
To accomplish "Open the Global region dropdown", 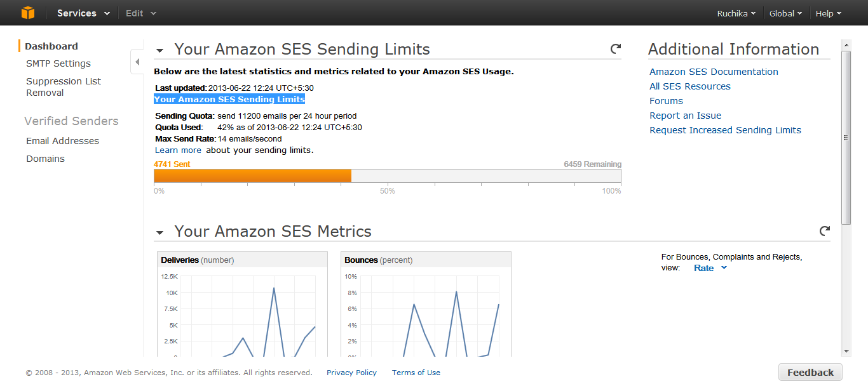I will (785, 13).
